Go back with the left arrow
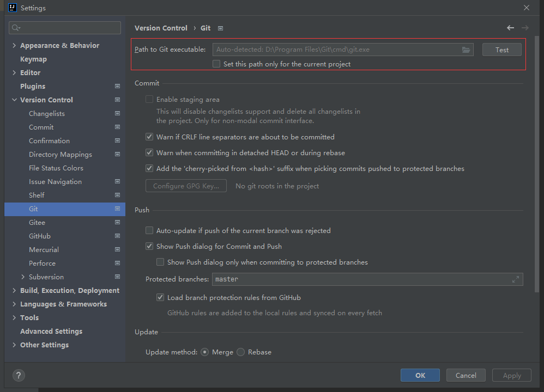The image size is (544, 392). click(x=510, y=28)
